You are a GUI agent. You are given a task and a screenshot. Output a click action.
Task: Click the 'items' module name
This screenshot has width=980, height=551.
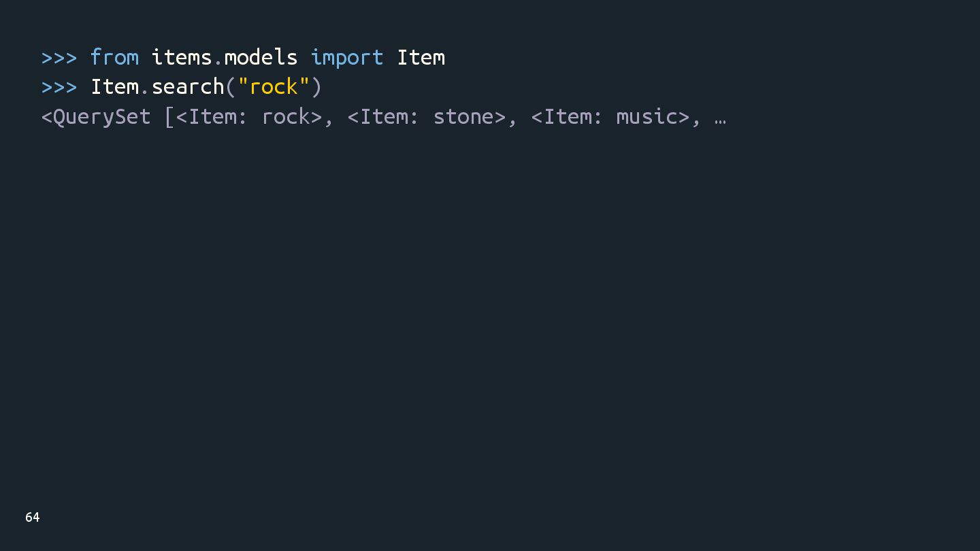tap(182, 57)
